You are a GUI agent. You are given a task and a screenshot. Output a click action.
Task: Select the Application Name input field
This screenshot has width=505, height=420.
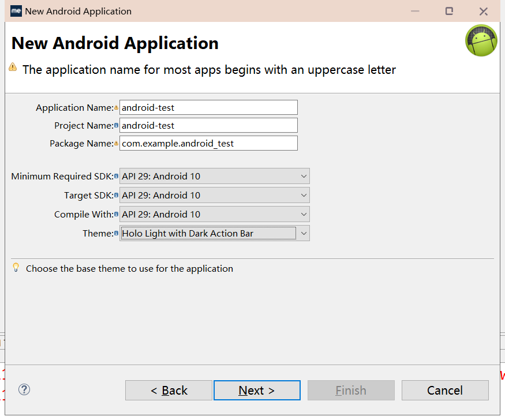pos(208,107)
